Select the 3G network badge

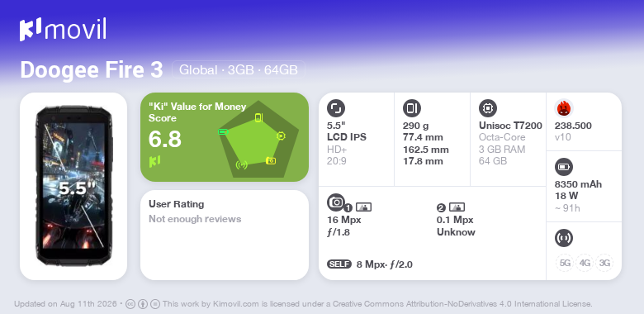click(x=604, y=263)
